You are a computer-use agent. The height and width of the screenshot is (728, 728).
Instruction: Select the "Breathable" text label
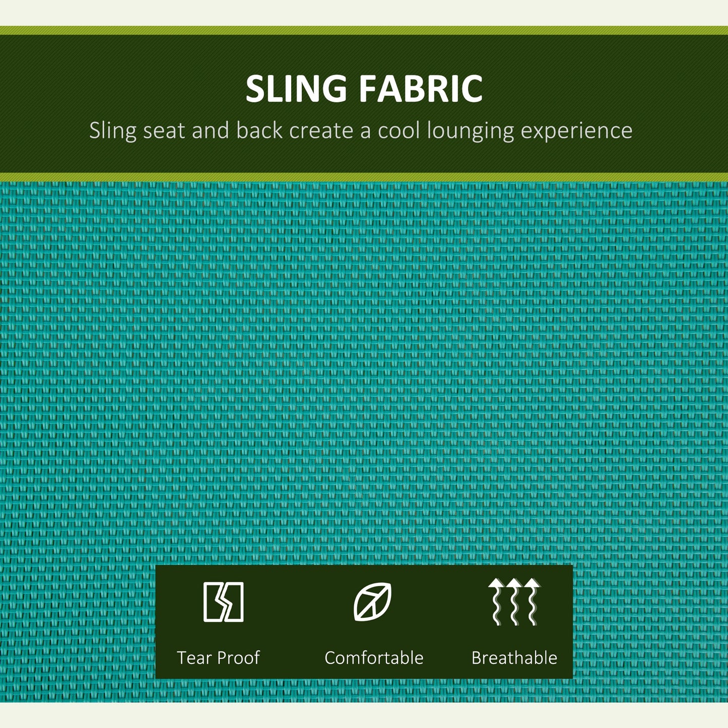point(514,657)
